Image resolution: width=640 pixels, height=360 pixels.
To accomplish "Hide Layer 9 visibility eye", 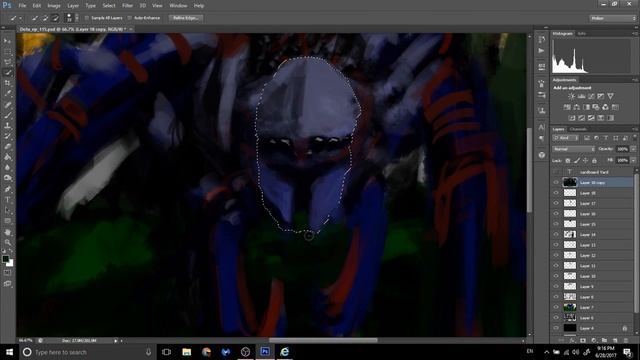I will [556, 287].
